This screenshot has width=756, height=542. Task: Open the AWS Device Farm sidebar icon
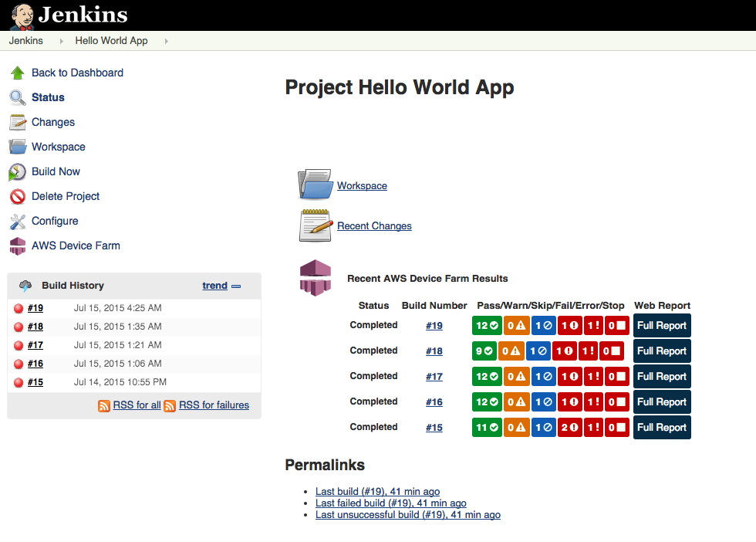(x=18, y=246)
